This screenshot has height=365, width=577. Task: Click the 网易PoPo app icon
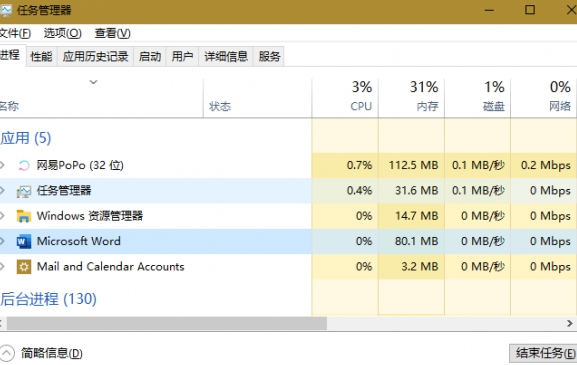(x=24, y=166)
